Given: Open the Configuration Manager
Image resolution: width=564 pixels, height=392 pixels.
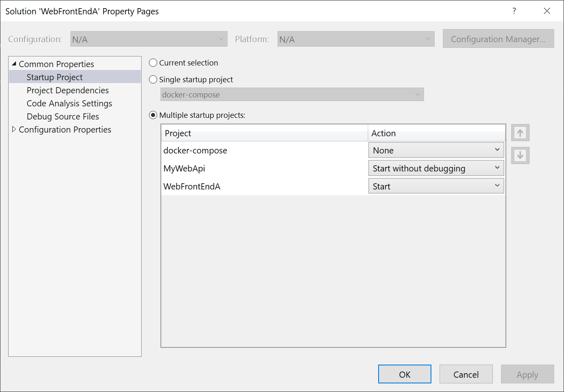Looking at the screenshot, I should [498, 38].
